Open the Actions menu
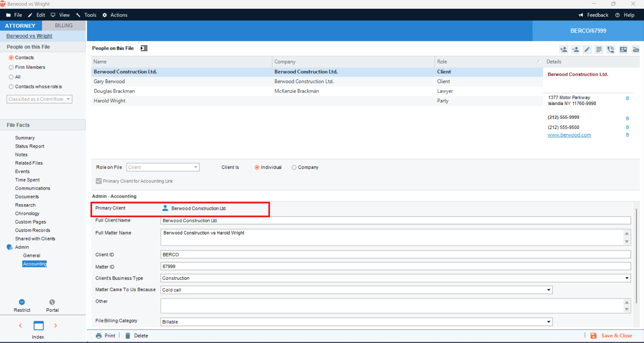This screenshot has height=343, width=644. click(x=115, y=15)
